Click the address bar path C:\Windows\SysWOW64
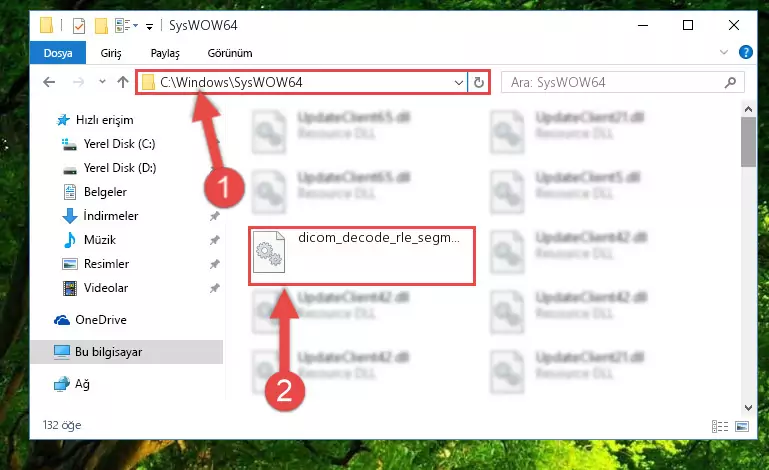The height and width of the screenshot is (470, 769). click(x=231, y=82)
